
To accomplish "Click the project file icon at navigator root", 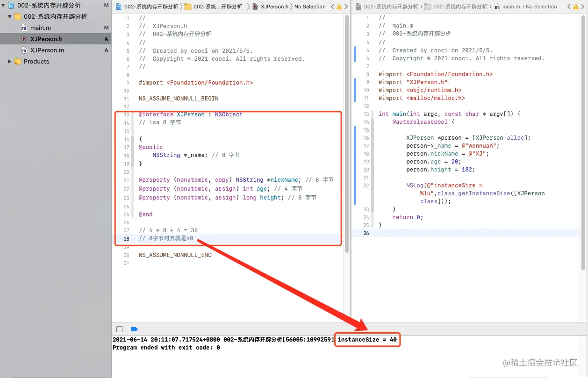I will tap(11, 5).
